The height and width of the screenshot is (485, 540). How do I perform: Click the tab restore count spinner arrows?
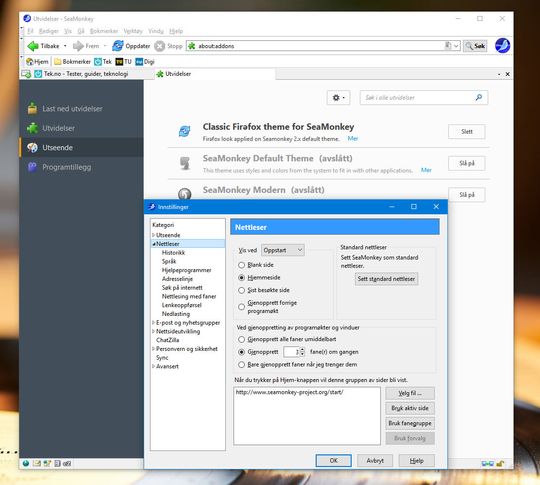tap(302, 352)
